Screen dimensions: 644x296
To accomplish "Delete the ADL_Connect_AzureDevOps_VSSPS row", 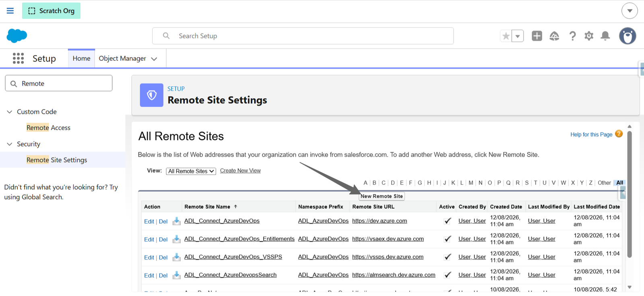I will pyautogui.click(x=163, y=257).
